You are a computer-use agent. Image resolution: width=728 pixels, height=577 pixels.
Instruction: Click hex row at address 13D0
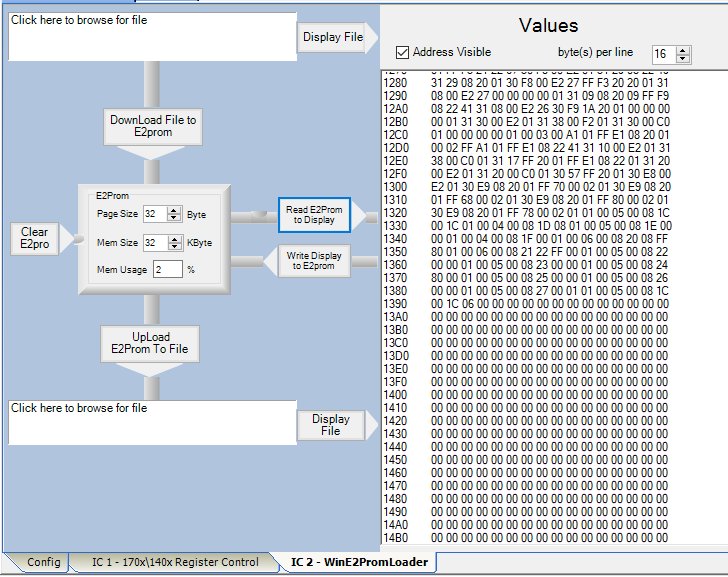click(526, 356)
